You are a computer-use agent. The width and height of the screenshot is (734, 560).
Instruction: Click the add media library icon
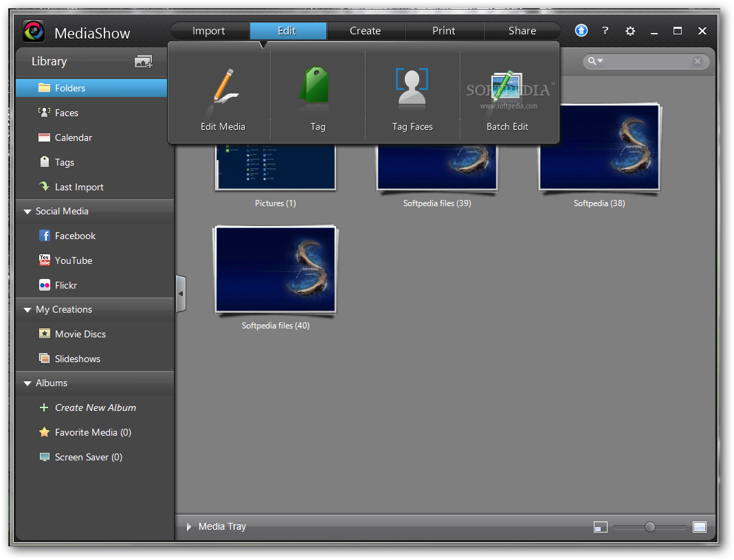pos(143,61)
